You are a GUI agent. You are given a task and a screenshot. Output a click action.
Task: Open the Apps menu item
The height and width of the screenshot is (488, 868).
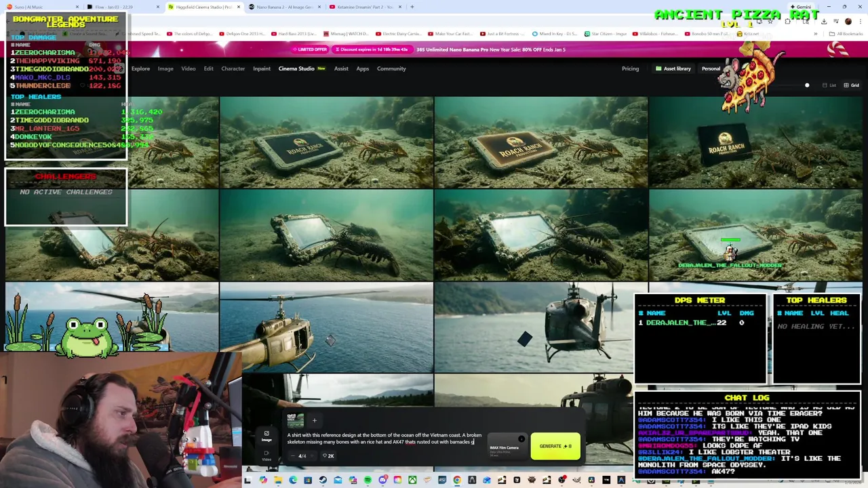pos(363,68)
